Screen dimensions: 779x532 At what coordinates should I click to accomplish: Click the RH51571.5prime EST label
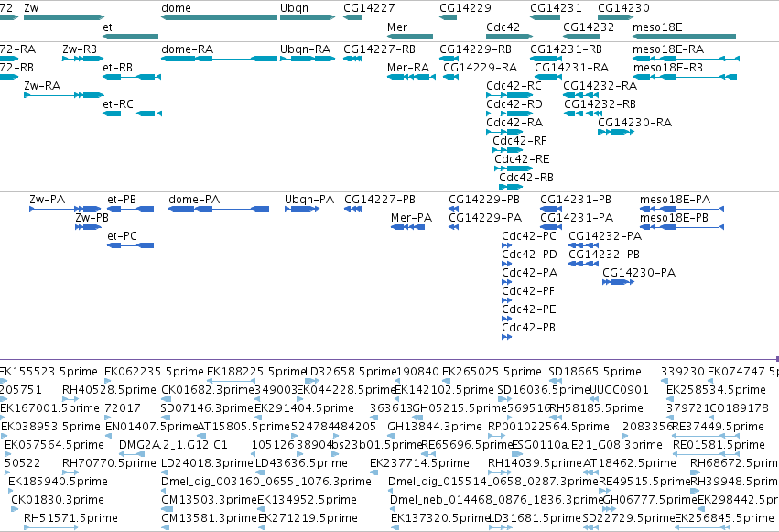point(70,518)
